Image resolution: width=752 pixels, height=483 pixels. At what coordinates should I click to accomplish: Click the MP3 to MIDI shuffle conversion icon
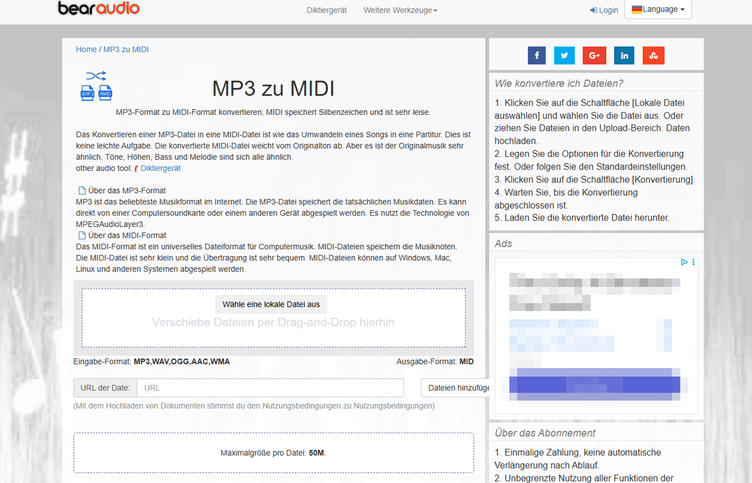(96, 85)
